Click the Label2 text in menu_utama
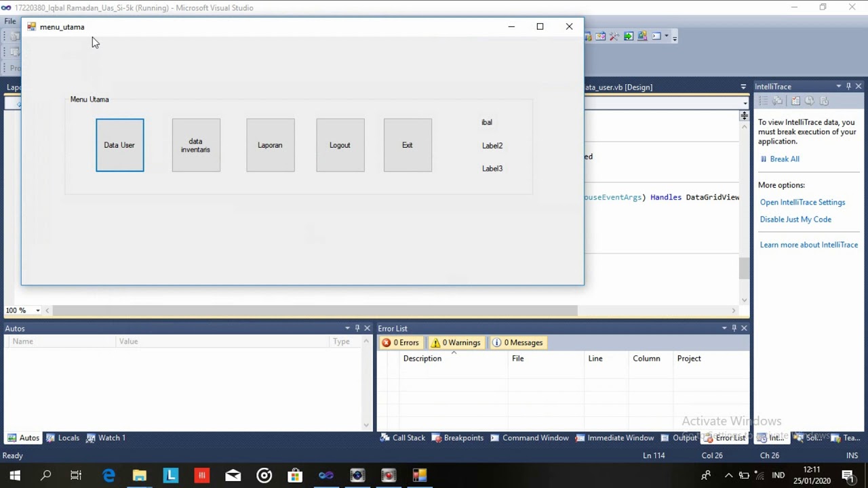This screenshot has height=488, width=868. tap(492, 146)
